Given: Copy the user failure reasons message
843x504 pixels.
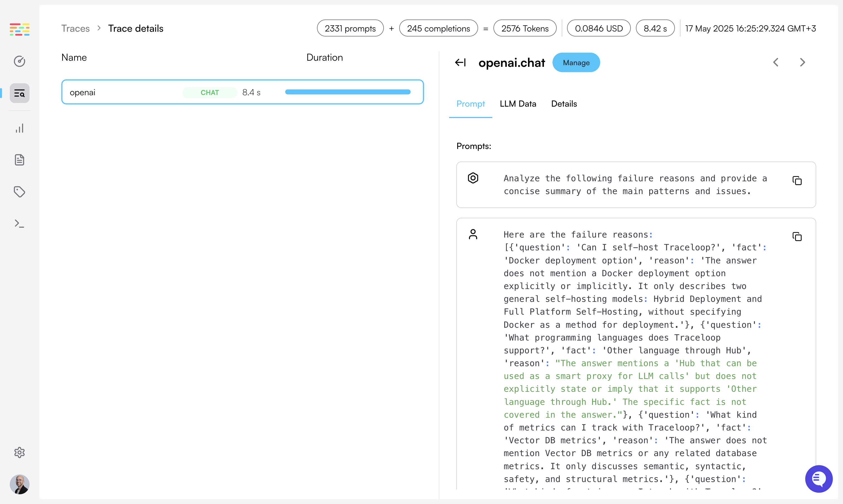Looking at the screenshot, I should point(797,237).
